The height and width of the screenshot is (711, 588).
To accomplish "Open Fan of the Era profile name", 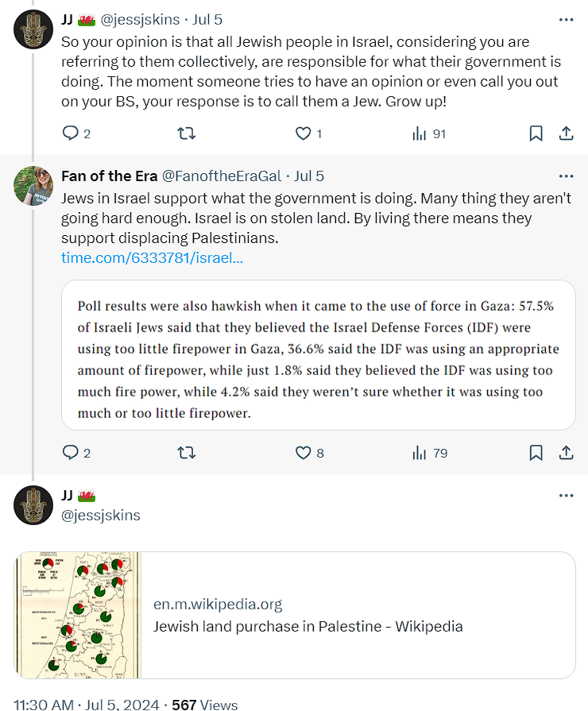I will pyautogui.click(x=109, y=176).
